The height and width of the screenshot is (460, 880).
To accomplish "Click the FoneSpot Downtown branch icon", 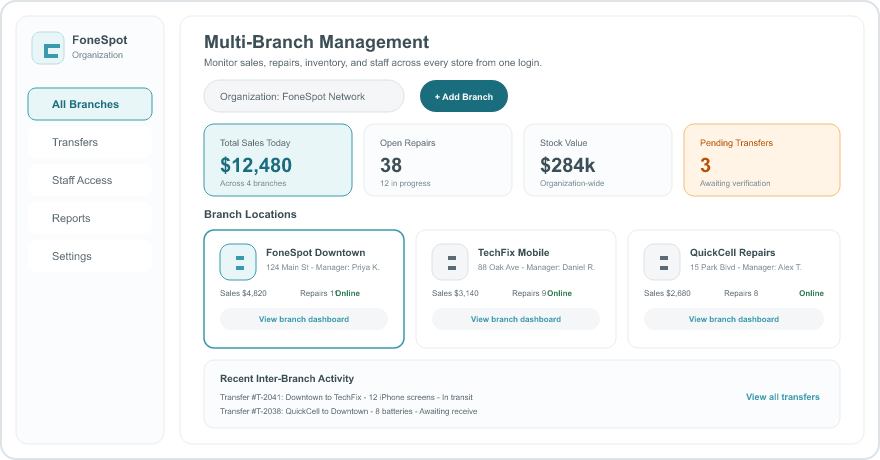I will [238, 262].
